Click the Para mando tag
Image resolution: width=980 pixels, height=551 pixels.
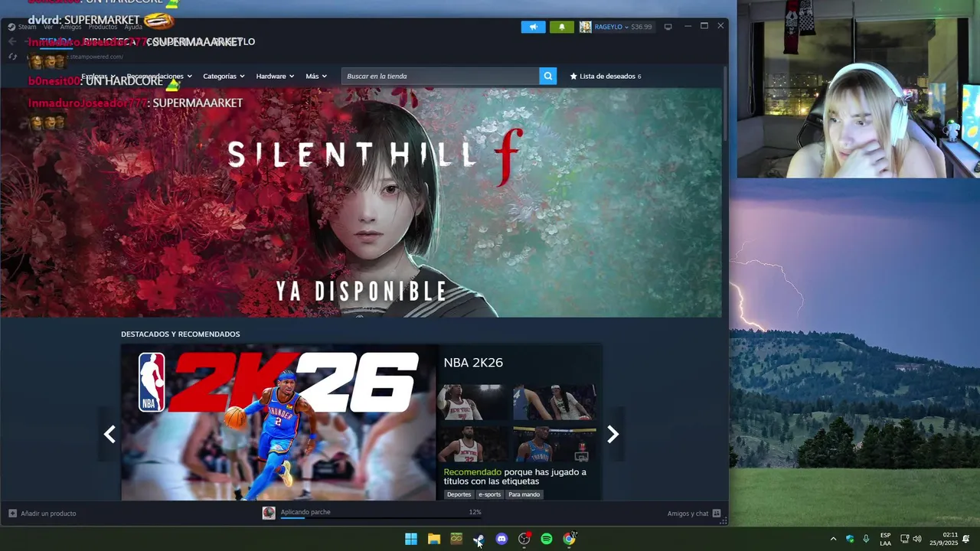(524, 494)
